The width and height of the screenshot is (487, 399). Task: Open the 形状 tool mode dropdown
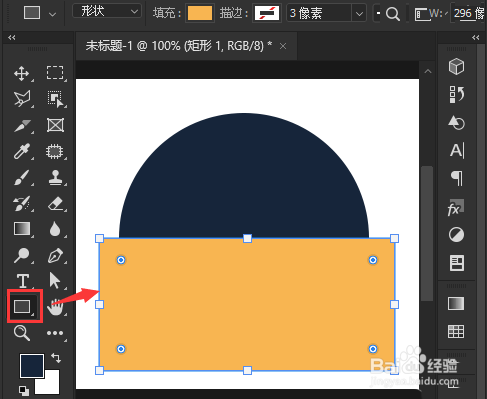107,11
